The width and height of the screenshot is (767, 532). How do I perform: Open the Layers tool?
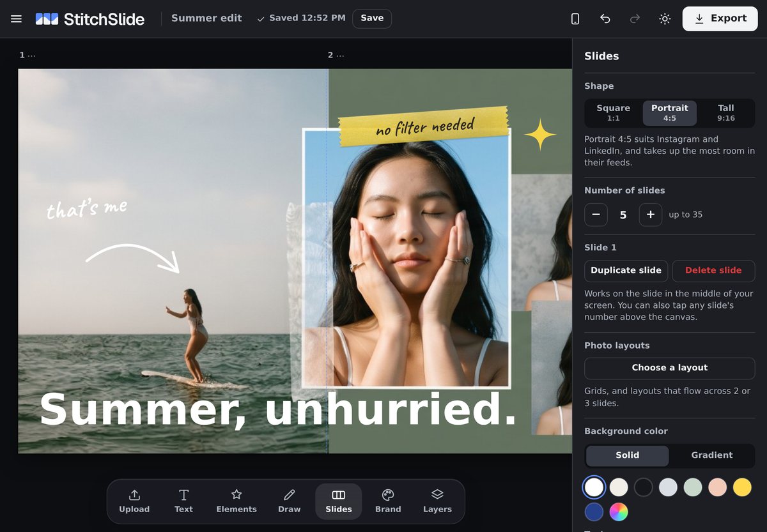click(x=437, y=501)
